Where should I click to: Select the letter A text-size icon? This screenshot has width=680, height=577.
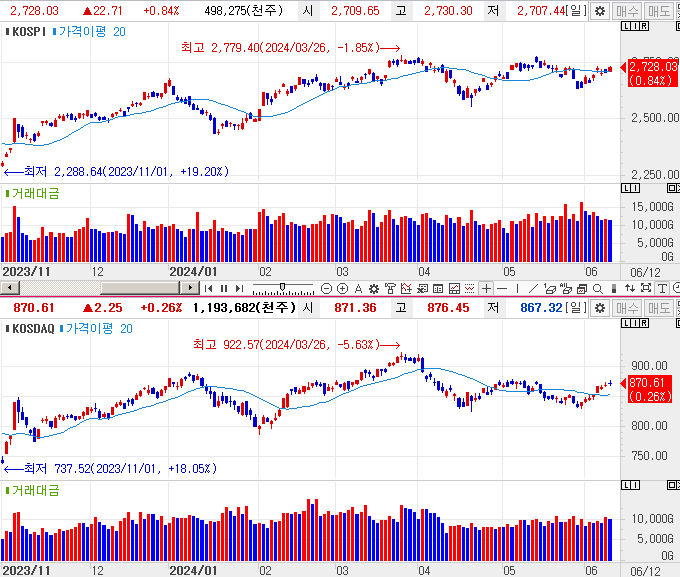[358, 288]
